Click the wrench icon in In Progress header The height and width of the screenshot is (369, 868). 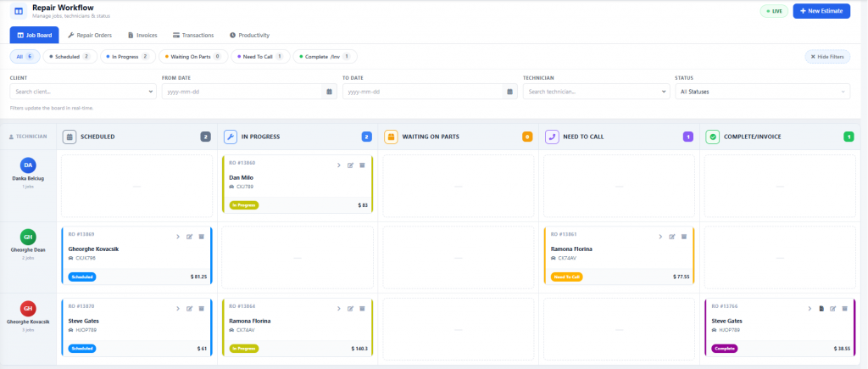click(x=231, y=137)
